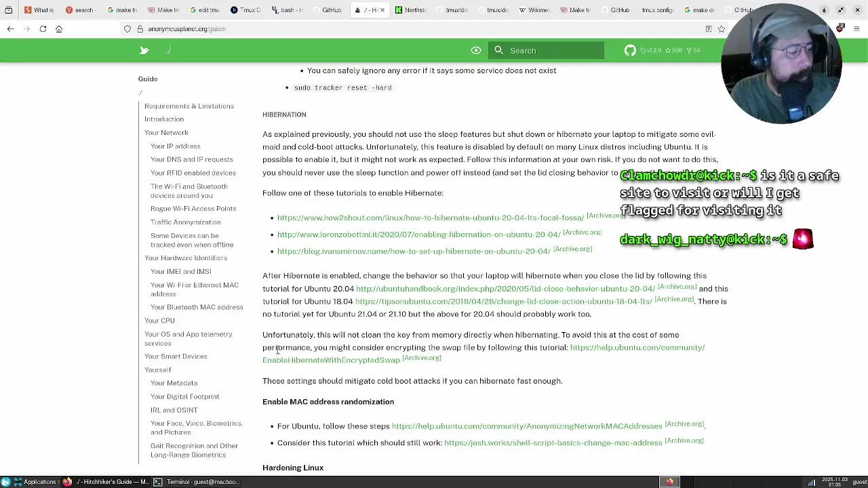Open the recent tabs icon left of the tabs
Image resolution: width=868 pixels, height=488 pixels.
(8, 10)
